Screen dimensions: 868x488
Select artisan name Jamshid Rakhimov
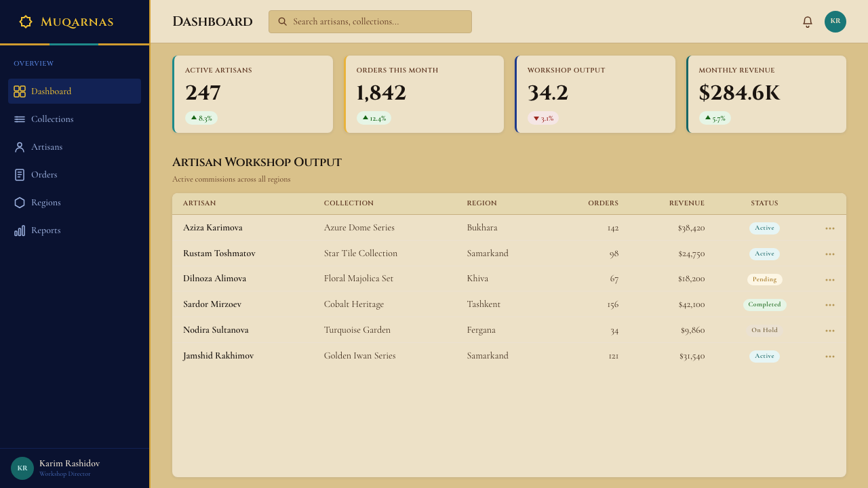click(x=218, y=356)
